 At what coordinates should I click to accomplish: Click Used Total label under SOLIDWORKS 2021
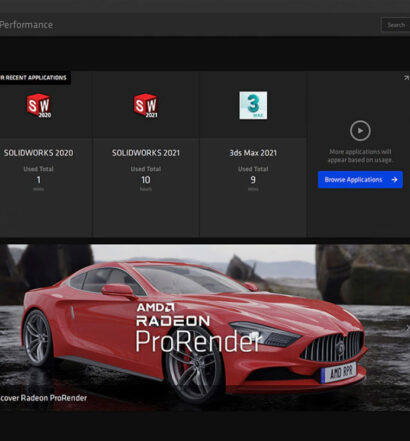(146, 169)
